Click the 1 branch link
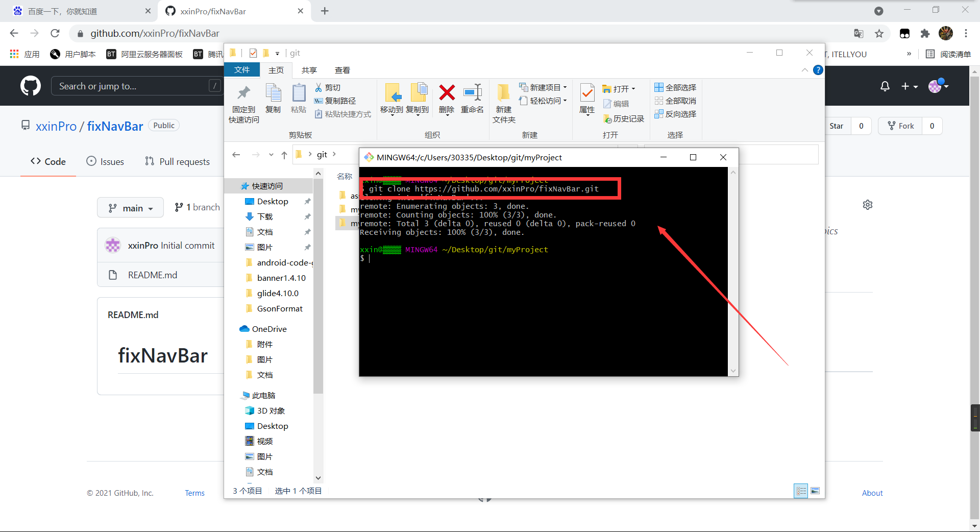980x532 pixels. pos(197,207)
